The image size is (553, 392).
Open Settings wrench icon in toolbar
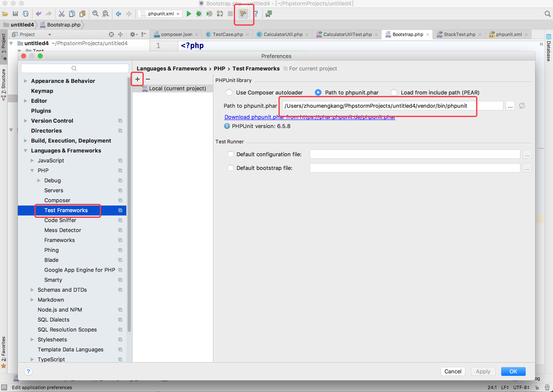point(243,14)
